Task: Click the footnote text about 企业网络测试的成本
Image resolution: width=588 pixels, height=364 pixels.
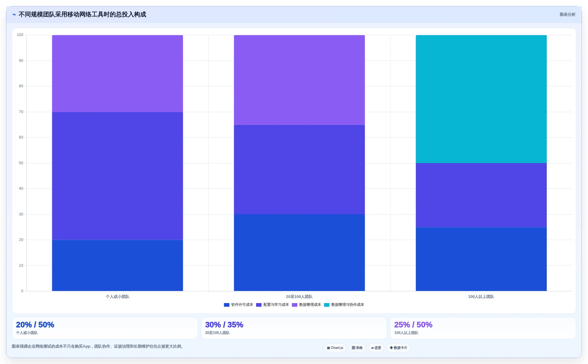Action: coord(98,346)
